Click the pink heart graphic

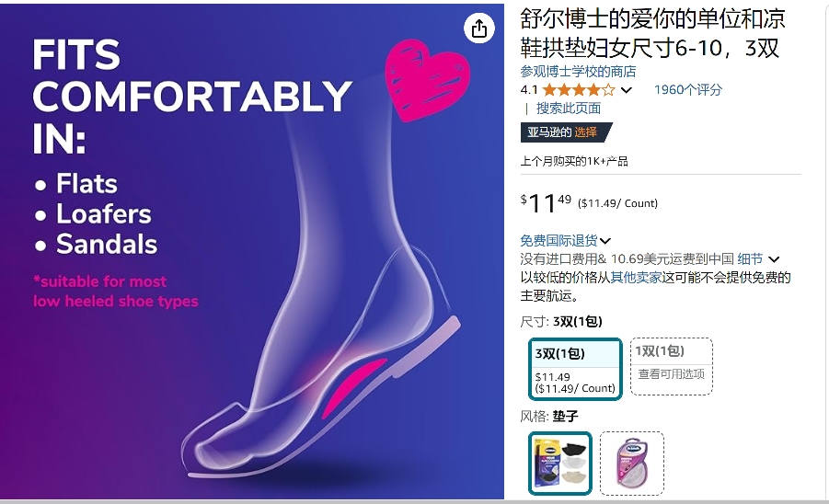click(x=427, y=79)
